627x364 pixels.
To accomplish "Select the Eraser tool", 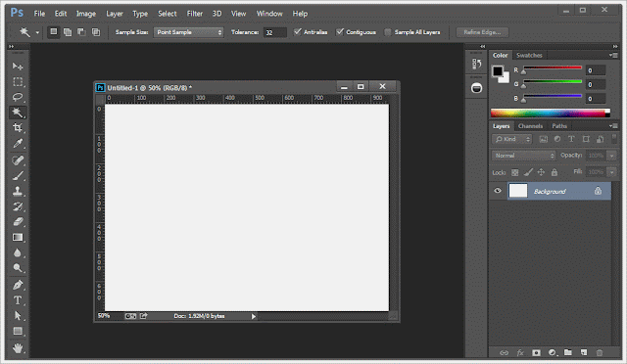I will (x=18, y=222).
